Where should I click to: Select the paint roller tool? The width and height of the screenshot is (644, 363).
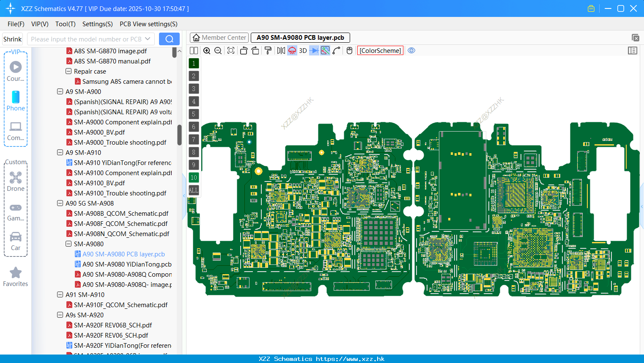pyautogui.click(x=268, y=50)
